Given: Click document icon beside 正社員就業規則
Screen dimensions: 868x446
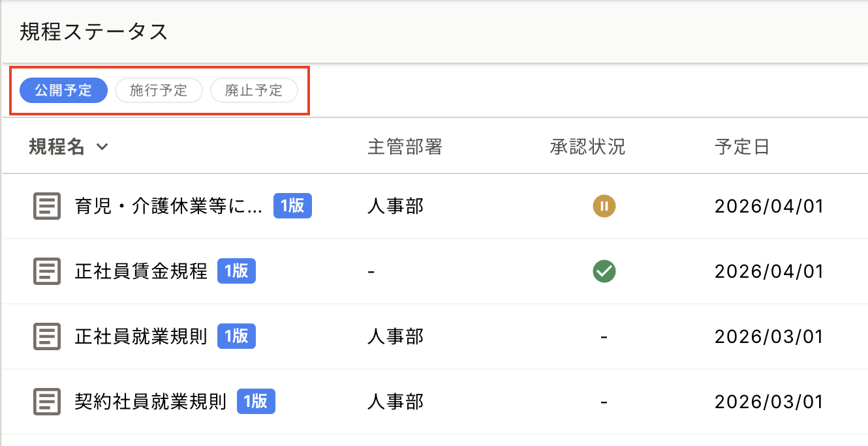Looking at the screenshot, I should 47,336.
